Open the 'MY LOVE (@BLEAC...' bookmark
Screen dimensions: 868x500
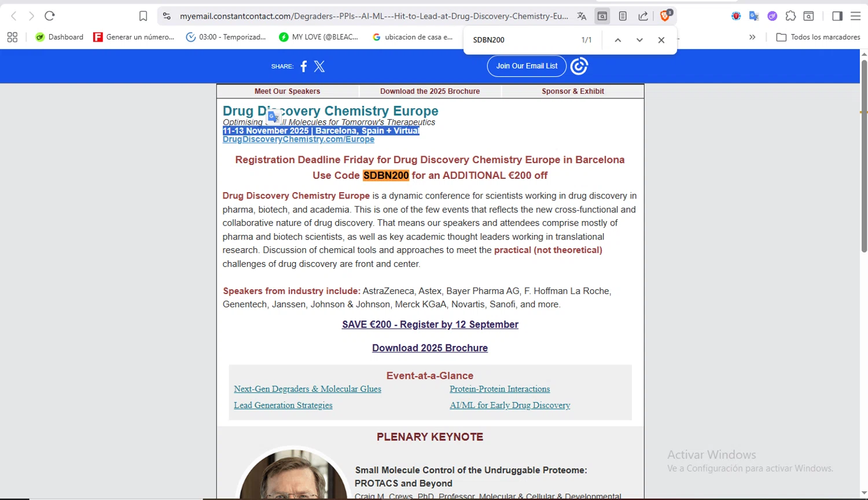(x=318, y=37)
